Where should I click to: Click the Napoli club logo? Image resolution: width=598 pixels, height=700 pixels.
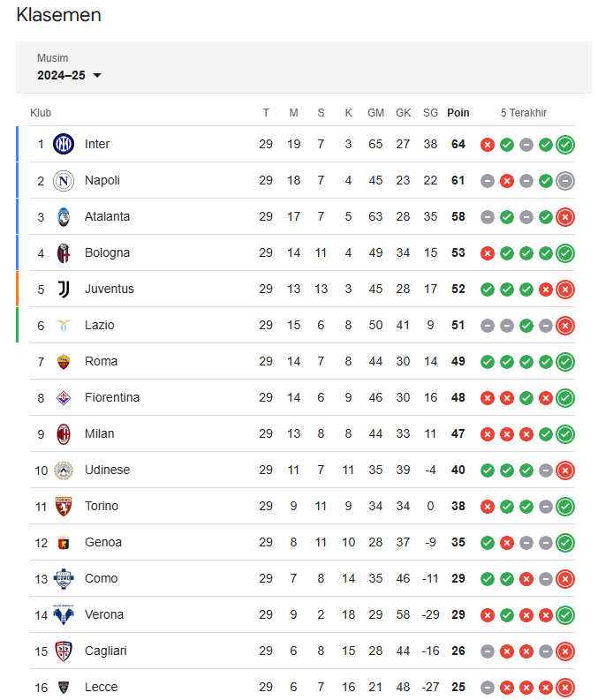pyautogui.click(x=64, y=180)
